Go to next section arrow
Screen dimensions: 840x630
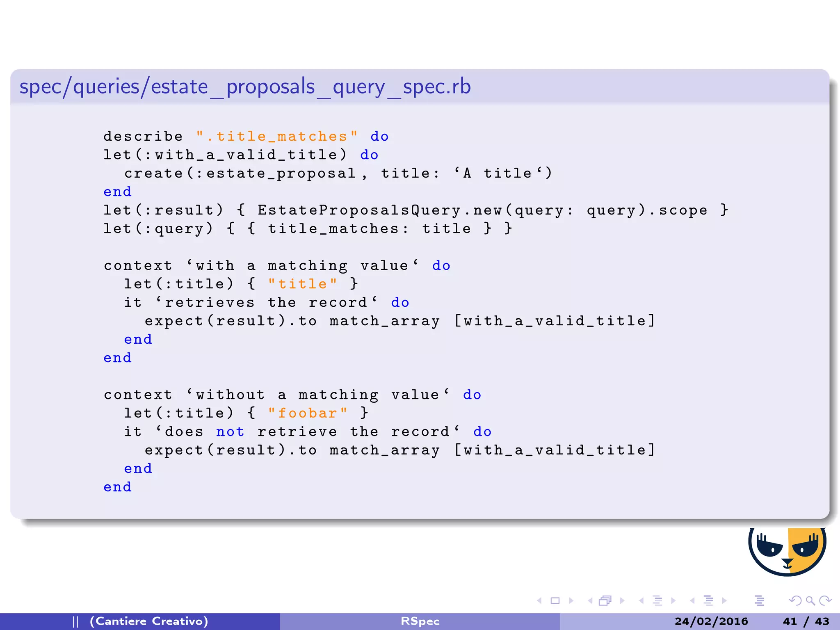[724, 600]
